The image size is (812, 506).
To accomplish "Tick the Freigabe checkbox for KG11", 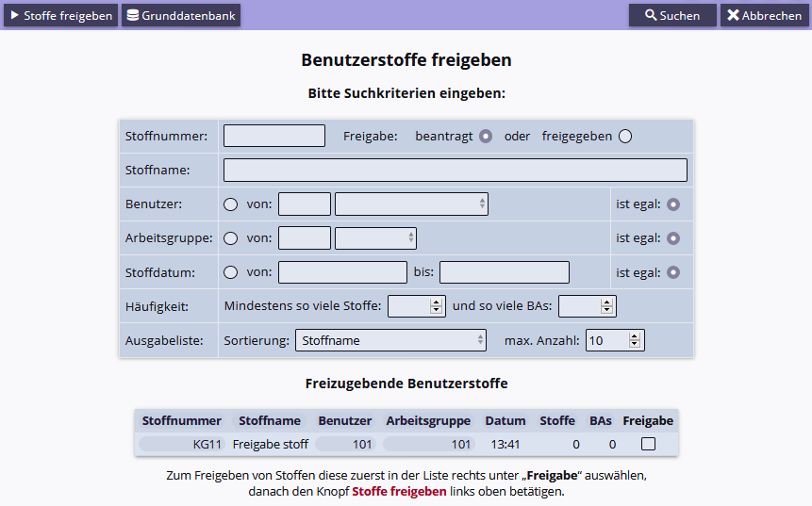I will coord(648,444).
